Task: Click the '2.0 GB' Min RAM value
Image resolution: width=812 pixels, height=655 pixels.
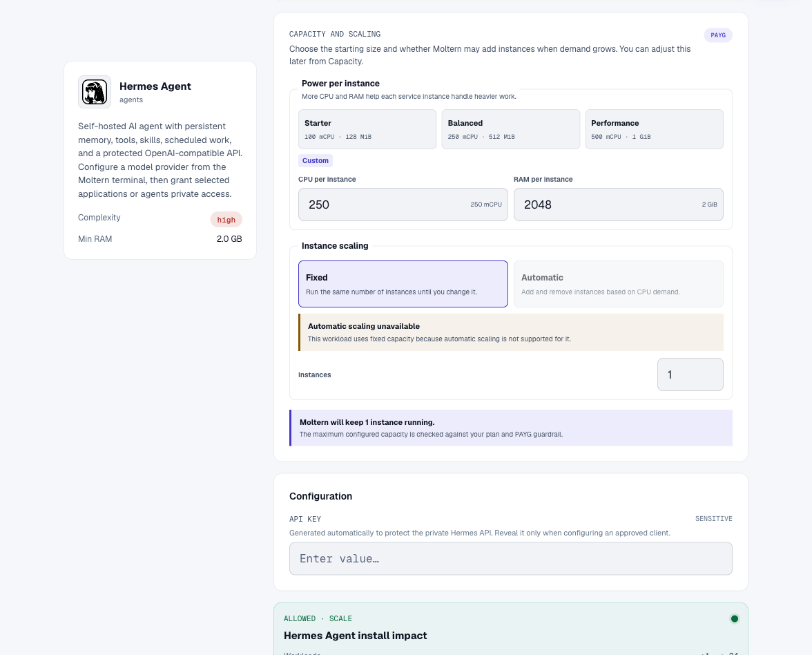Action: [x=229, y=239]
